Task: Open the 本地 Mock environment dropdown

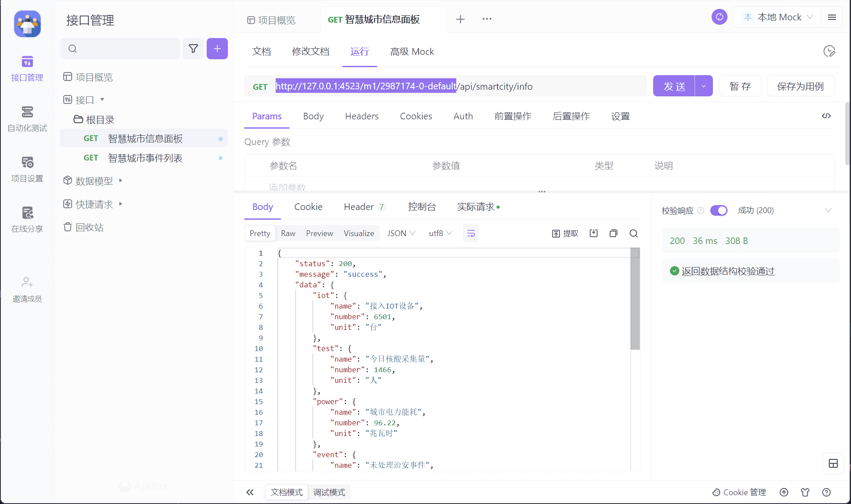Action: pyautogui.click(x=778, y=17)
